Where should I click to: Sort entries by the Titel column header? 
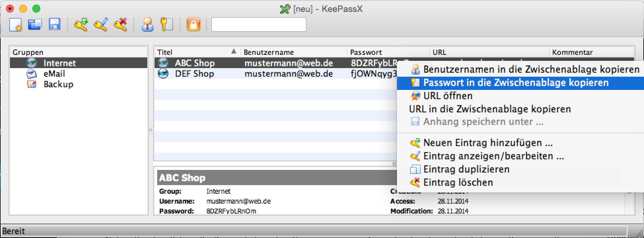[197, 52]
